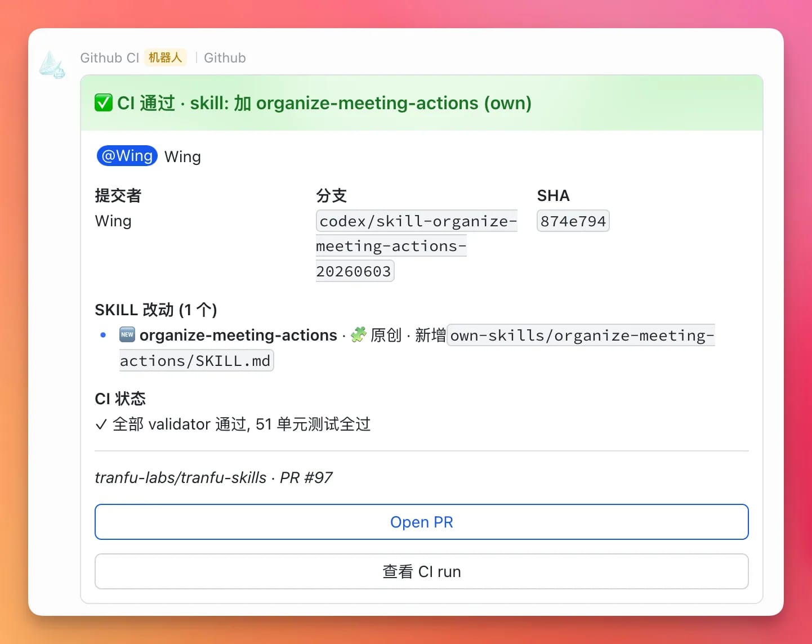Screen dimensions: 812x644
Task: Click the green checkmark CI passed icon
Action: click(104, 103)
